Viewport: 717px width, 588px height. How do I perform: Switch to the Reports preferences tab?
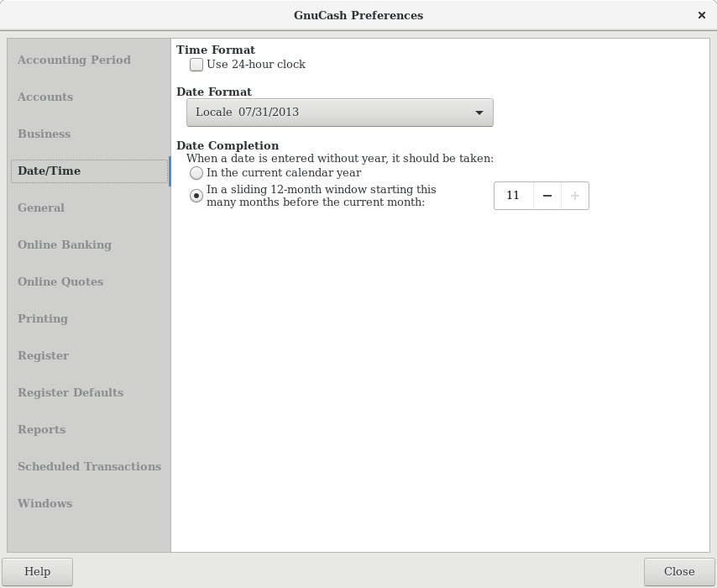41,430
